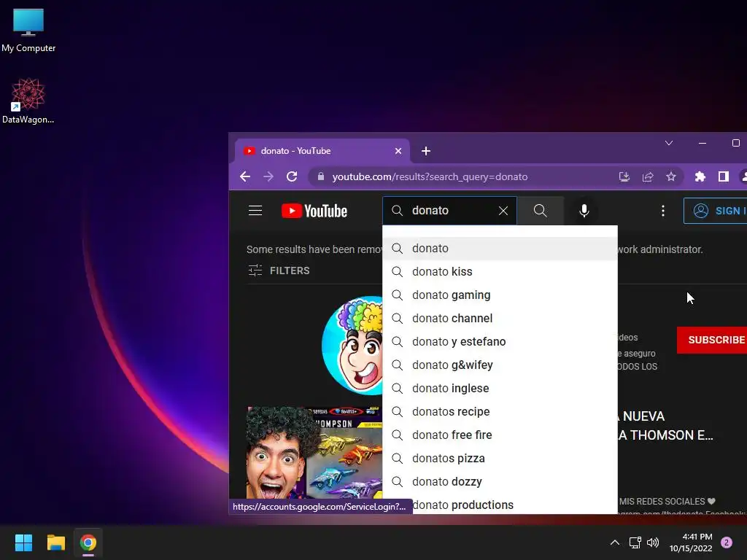Image resolution: width=747 pixels, height=560 pixels.
Task: Toggle Chrome's side panel
Action: (x=723, y=176)
